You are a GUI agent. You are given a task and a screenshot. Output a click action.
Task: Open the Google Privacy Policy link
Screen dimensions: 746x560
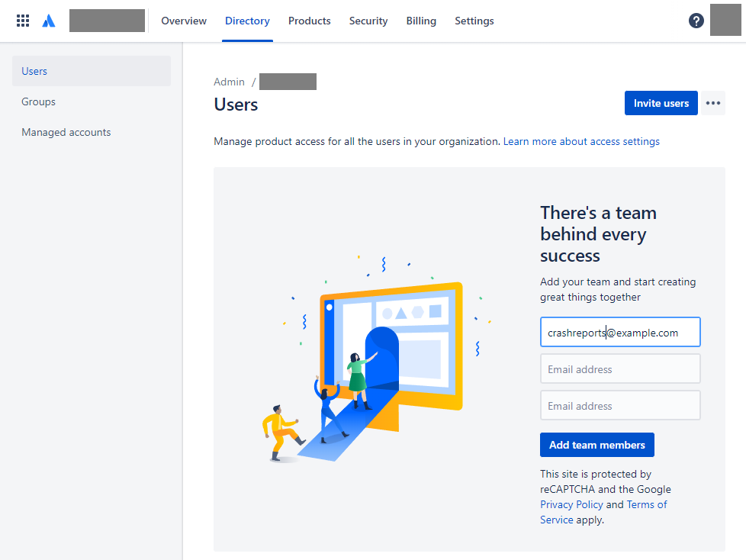coord(571,504)
